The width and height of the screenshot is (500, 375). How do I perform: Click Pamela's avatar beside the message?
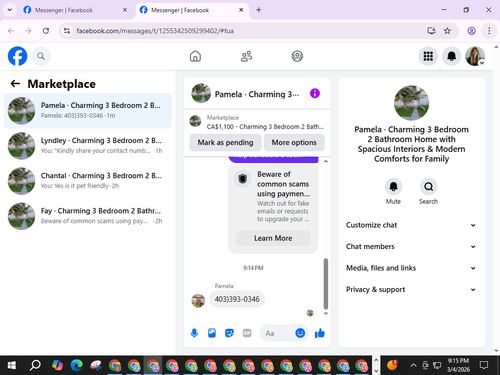198,301
